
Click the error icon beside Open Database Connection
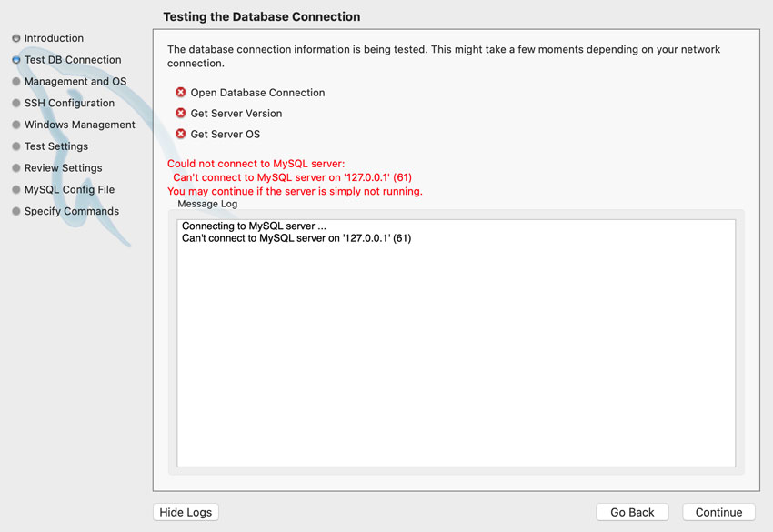[x=180, y=92]
